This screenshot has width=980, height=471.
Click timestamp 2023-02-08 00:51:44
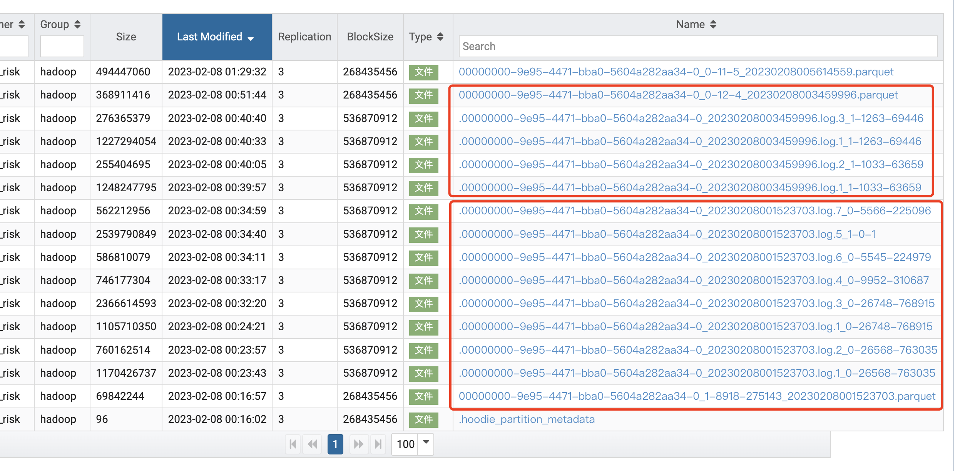coord(217,95)
